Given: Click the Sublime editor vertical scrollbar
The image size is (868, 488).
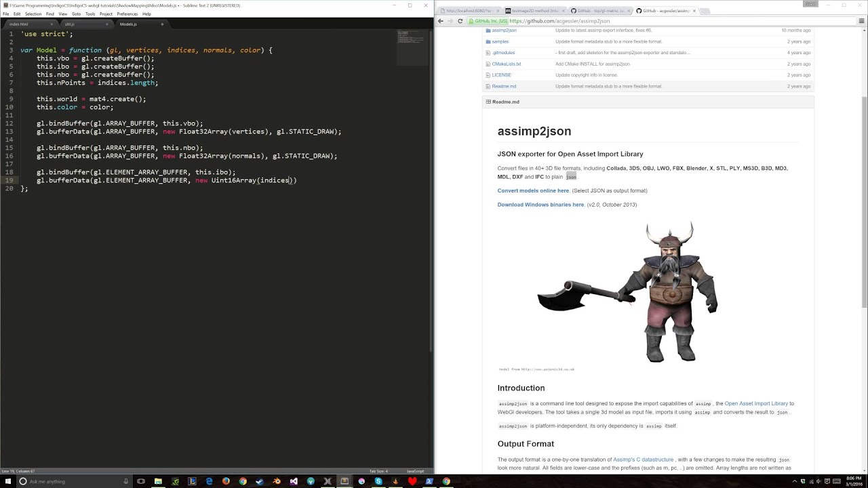Looking at the screenshot, I should (431, 190).
